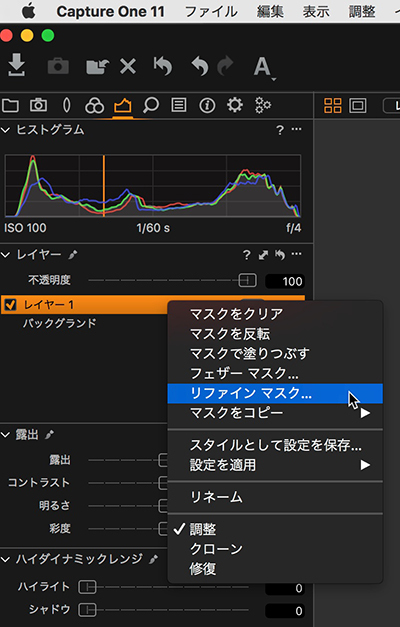Screen dimensions: 400x627
Task: Click the Import images toolbar icon
Action: (x=17, y=66)
